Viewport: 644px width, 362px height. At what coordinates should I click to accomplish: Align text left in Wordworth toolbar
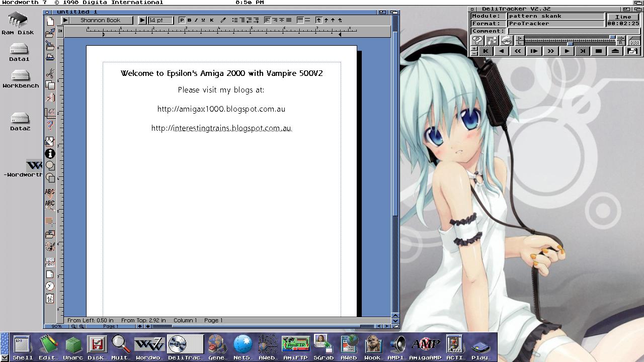coord(267,20)
